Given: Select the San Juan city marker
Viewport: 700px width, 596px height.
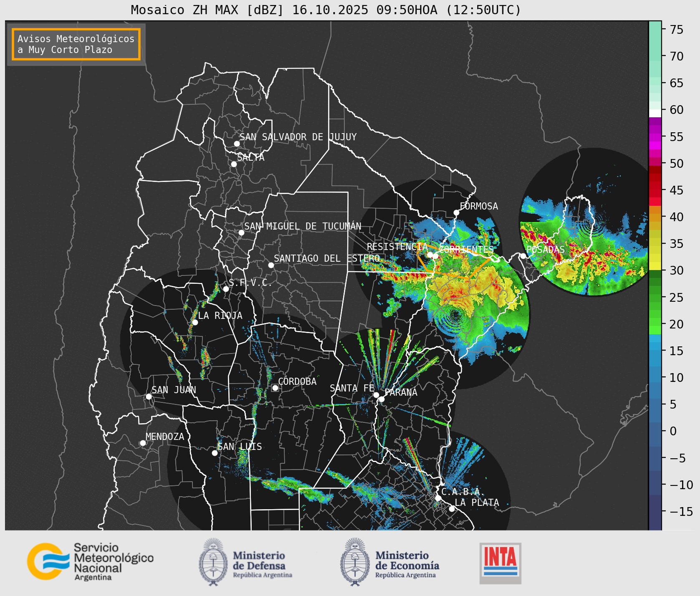Looking at the screenshot, I should pyautogui.click(x=149, y=396).
